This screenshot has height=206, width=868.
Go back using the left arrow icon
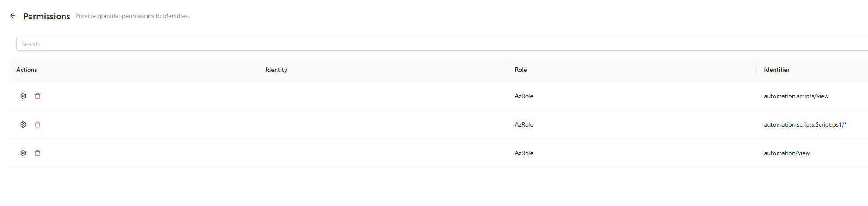(x=13, y=16)
